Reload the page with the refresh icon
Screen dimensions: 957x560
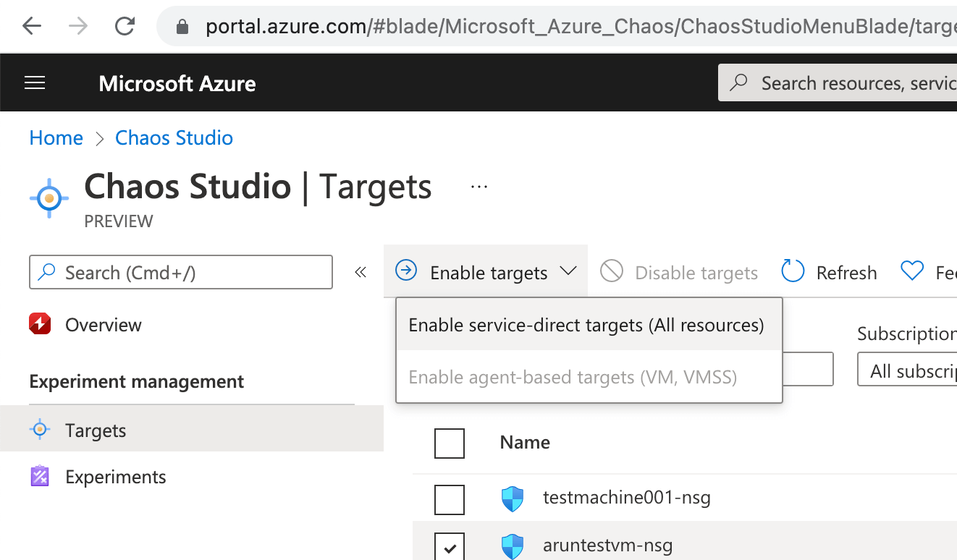point(125,27)
